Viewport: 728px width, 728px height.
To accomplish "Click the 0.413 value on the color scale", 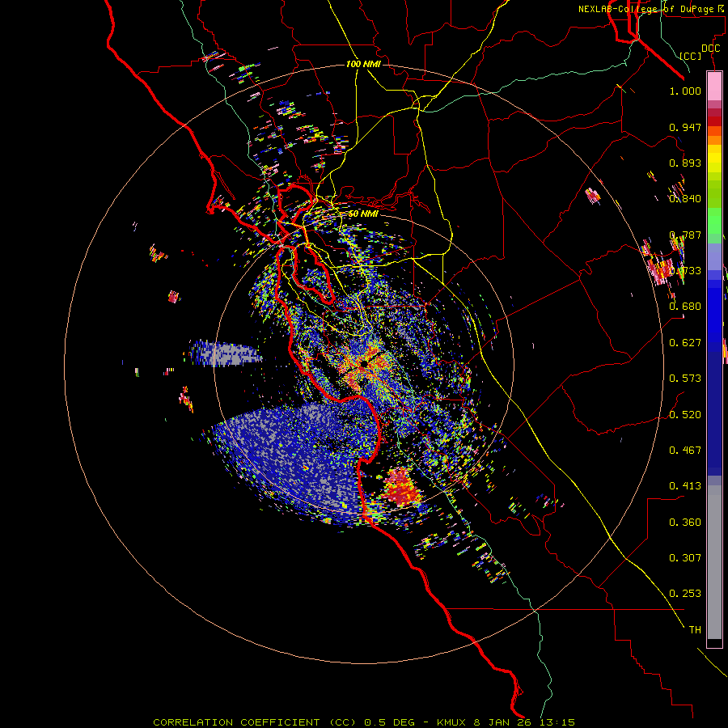I will 685,486.
